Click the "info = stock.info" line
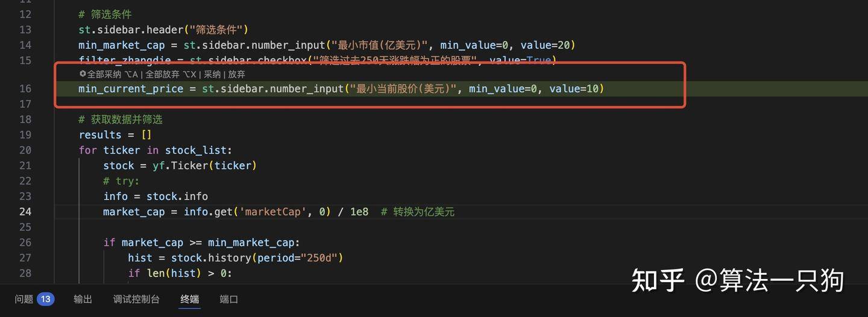Image resolution: width=868 pixels, height=317 pixels. tap(156, 196)
